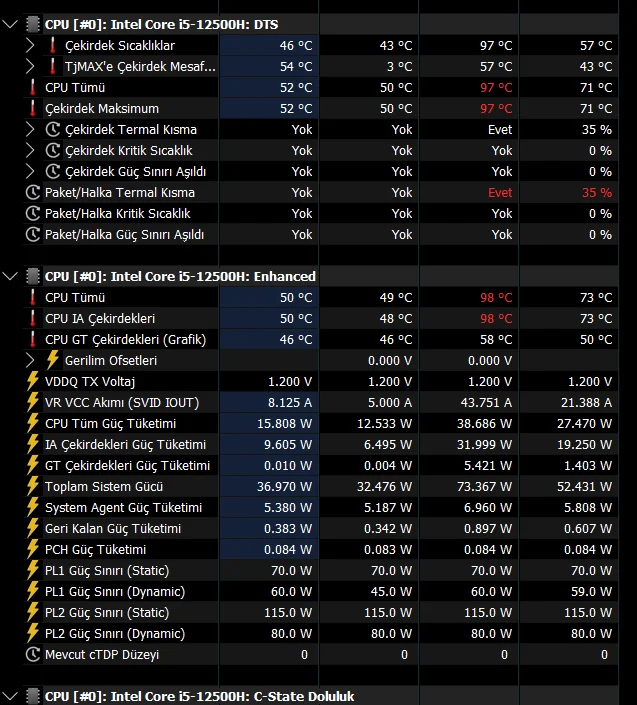
Task: Click the red Evet value of Paket/Halka Termal Kısma
Action: [500, 193]
